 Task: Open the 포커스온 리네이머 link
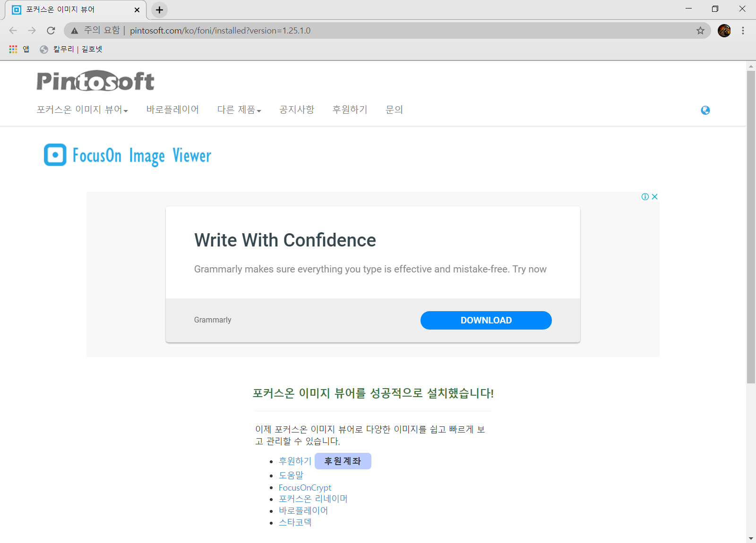(x=313, y=499)
